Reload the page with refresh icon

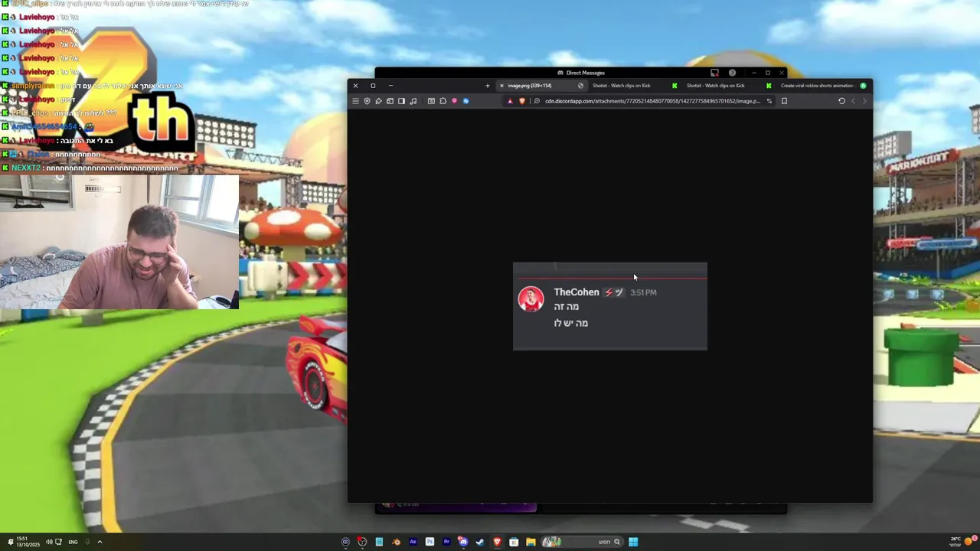pyautogui.click(x=841, y=101)
